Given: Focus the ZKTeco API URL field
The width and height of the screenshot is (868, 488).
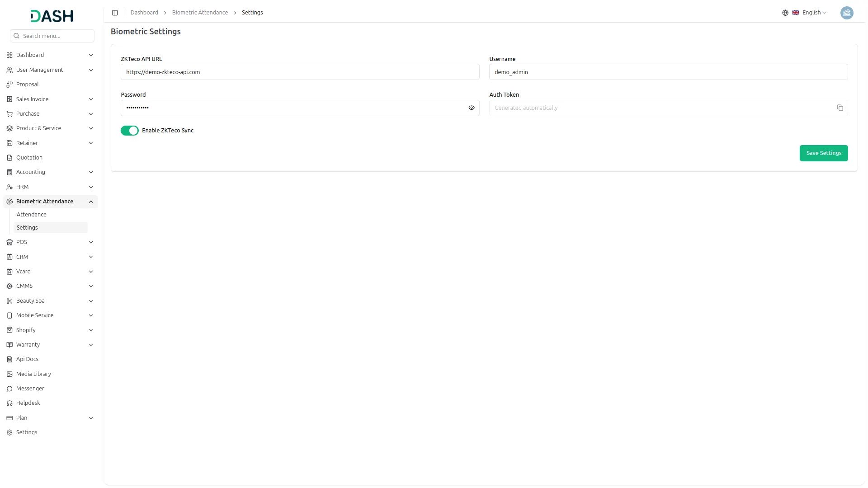Looking at the screenshot, I should (300, 72).
